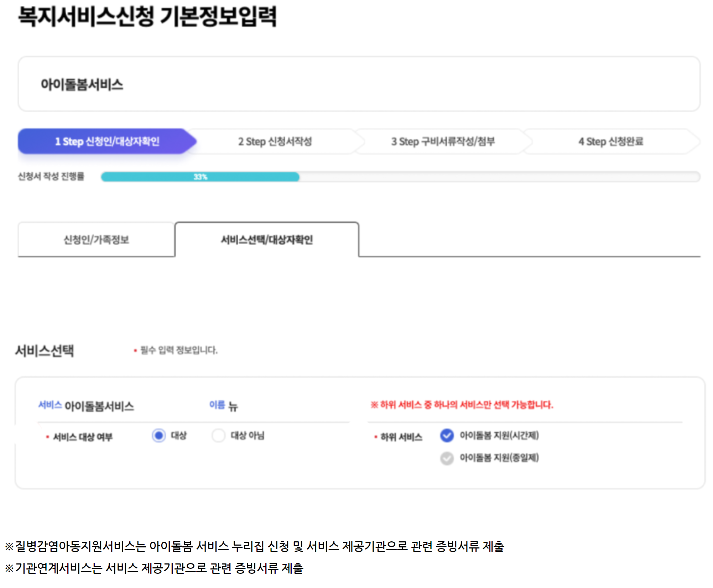Go to 2 Step 신청서작성
This screenshot has width=713, height=588.
275,141
